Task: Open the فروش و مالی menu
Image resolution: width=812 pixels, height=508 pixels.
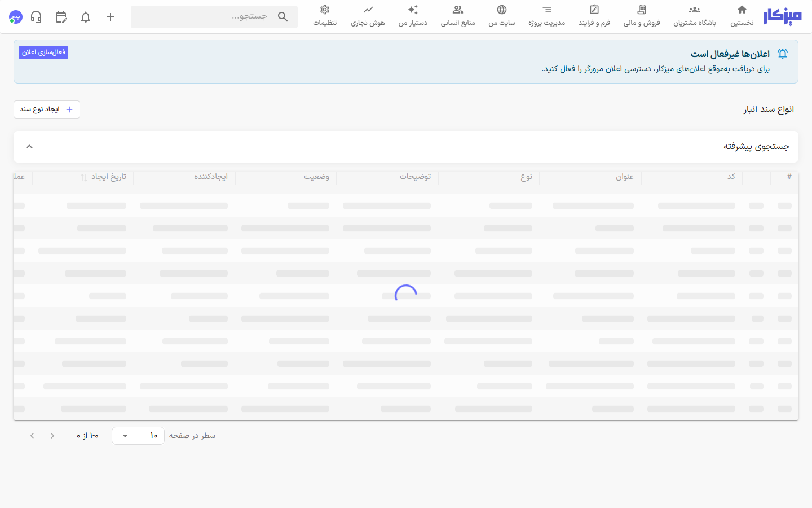Action: pyautogui.click(x=642, y=16)
